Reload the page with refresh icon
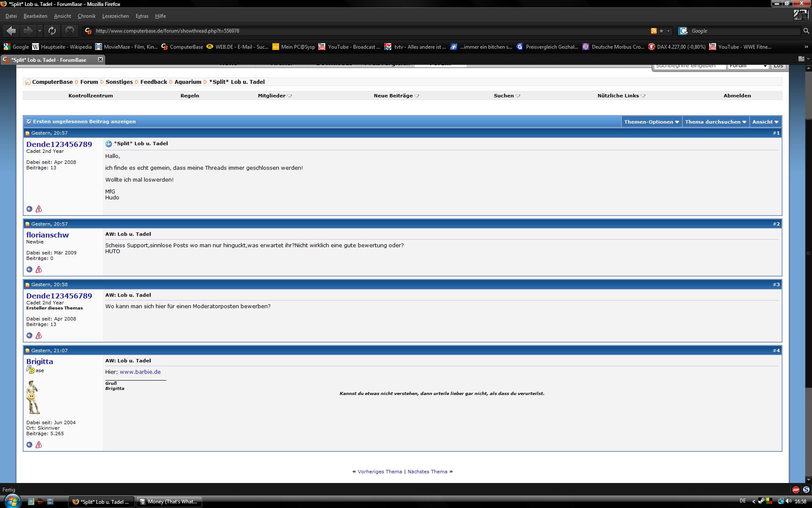The height and width of the screenshot is (508, 812). [x=52, y=31]
